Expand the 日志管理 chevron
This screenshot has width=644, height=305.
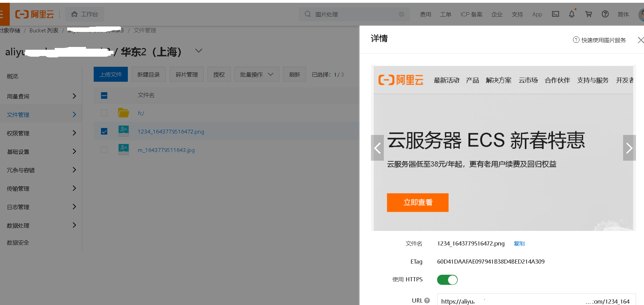pos(74,207)
